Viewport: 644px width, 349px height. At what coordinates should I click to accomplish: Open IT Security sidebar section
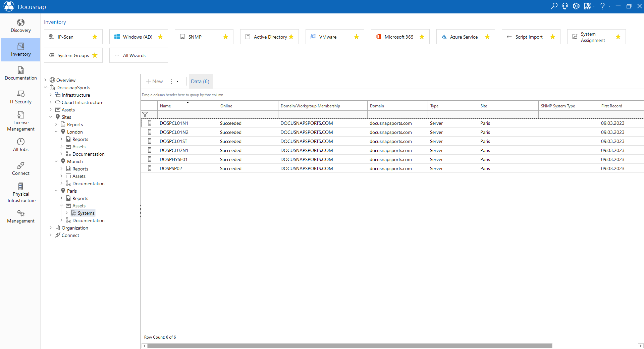[20, 97]
